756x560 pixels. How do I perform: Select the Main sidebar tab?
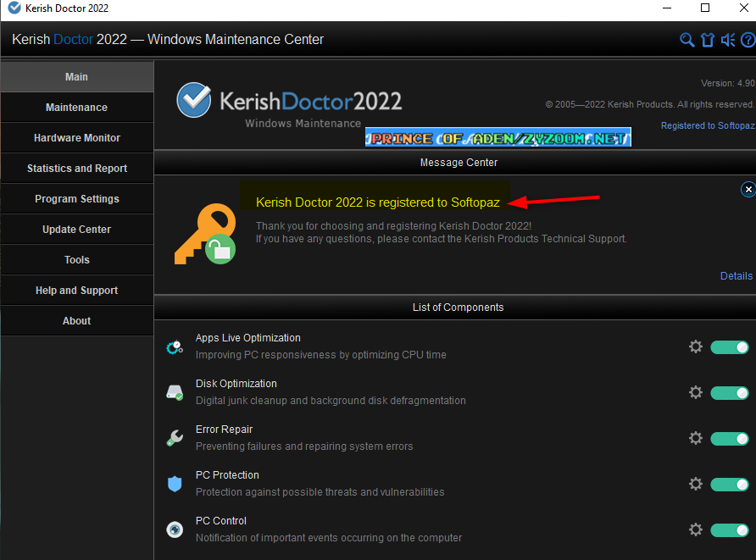[77, 76]
